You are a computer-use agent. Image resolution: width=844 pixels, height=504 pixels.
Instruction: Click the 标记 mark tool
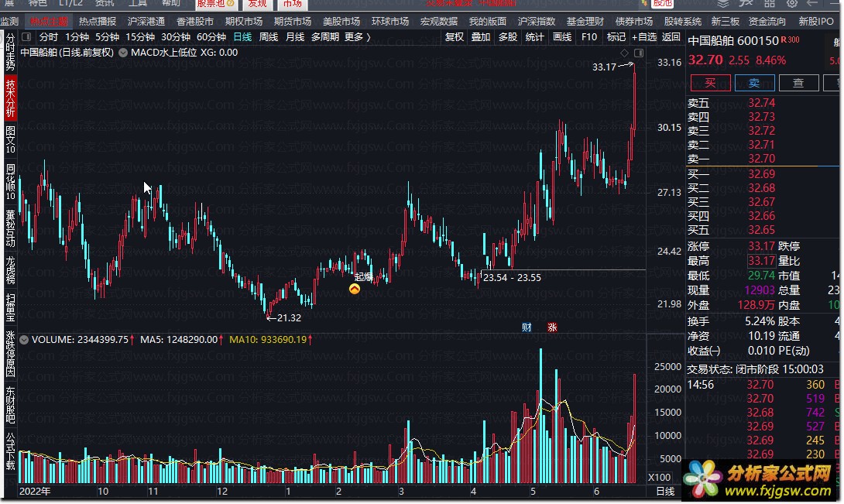(616, 37)
